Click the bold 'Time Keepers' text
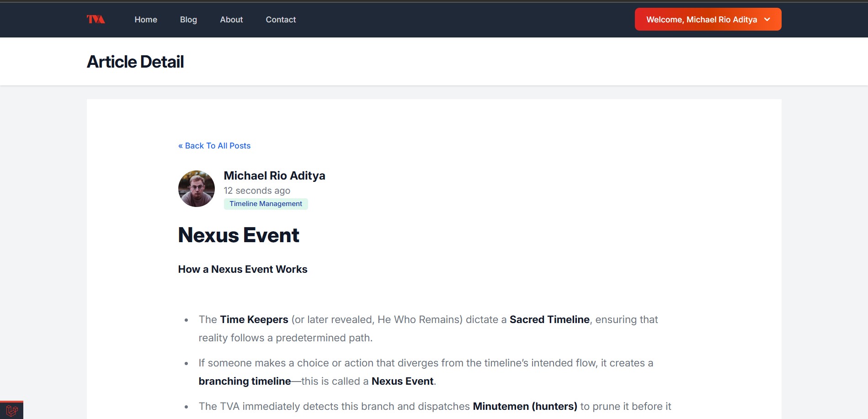 [254, 319]
